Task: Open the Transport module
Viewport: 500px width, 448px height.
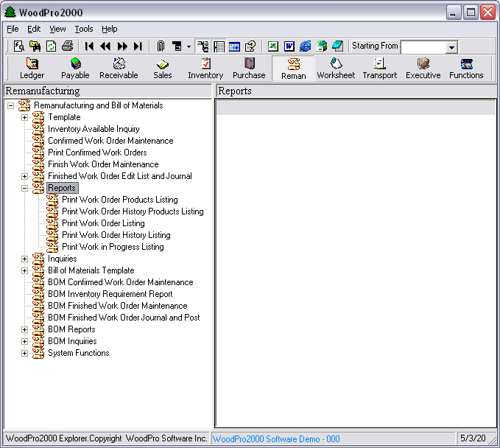Action: (x=379, y=69)
